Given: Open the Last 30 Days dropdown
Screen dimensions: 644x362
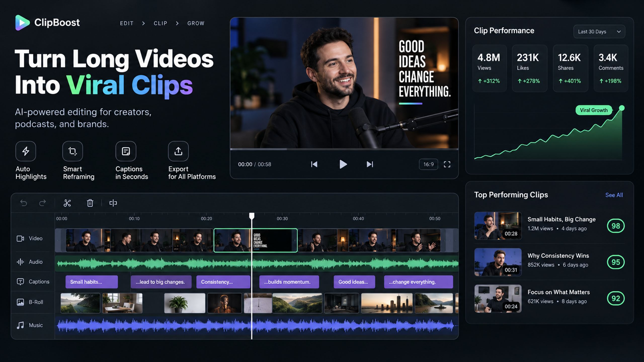Looking at the screenshot, I should [x=599, y=32].
